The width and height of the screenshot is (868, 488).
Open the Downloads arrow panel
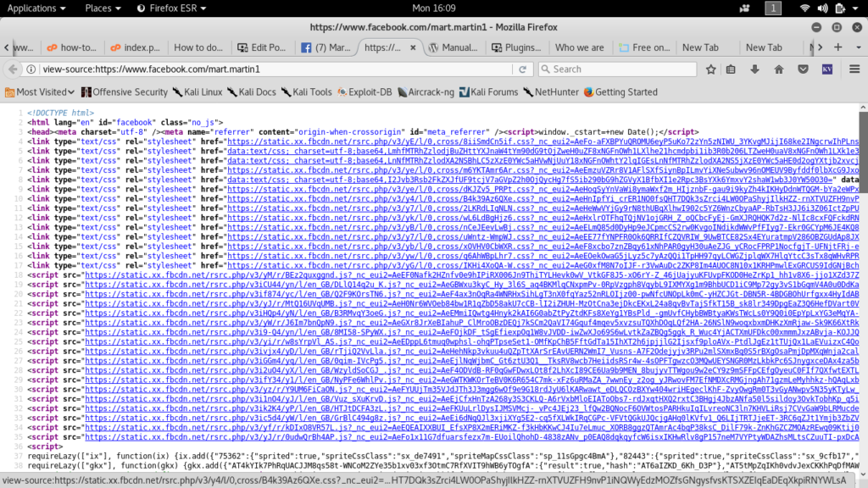(x=754, y=69)
